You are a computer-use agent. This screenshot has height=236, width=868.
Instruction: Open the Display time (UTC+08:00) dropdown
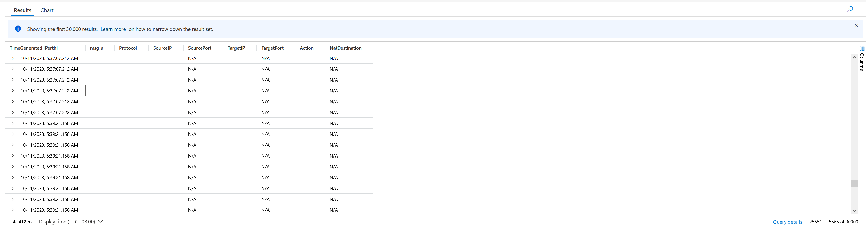pyautogui.click(x=71, y=222)
